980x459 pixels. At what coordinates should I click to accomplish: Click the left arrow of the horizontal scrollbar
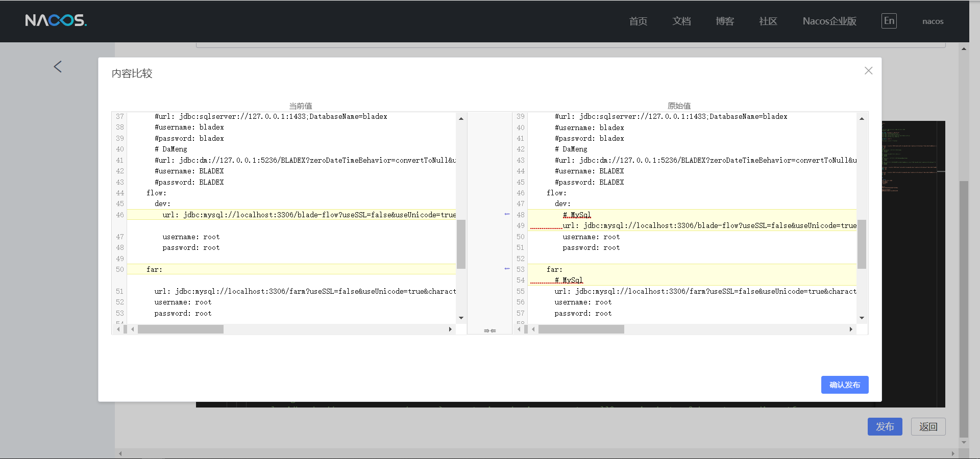pyautogui.click(x=132, y=329)
